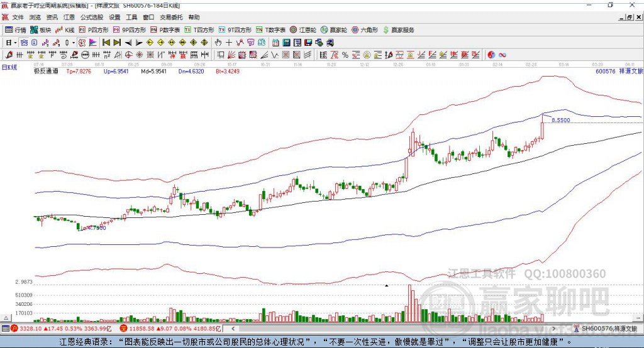644x348 pixels.
Task: Open the 赢家轮 wheel tool
Action: pos(334,30)
